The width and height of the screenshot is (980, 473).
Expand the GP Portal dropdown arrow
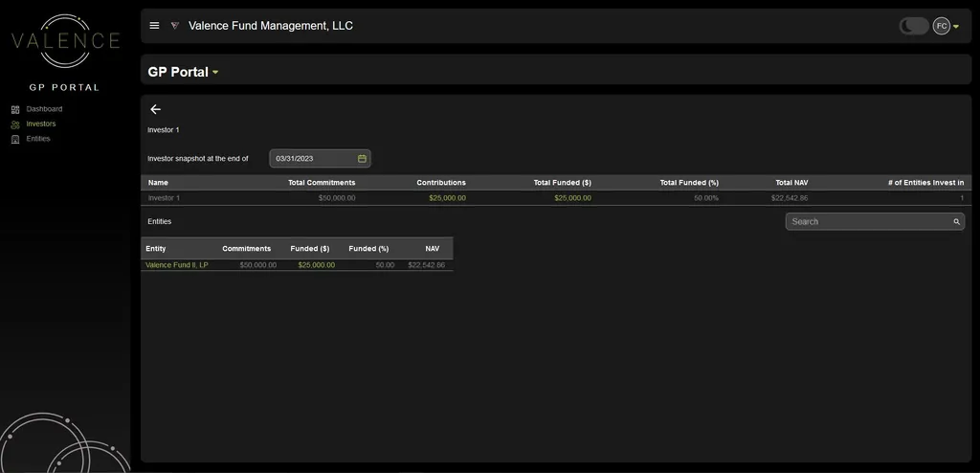point(215,73)
